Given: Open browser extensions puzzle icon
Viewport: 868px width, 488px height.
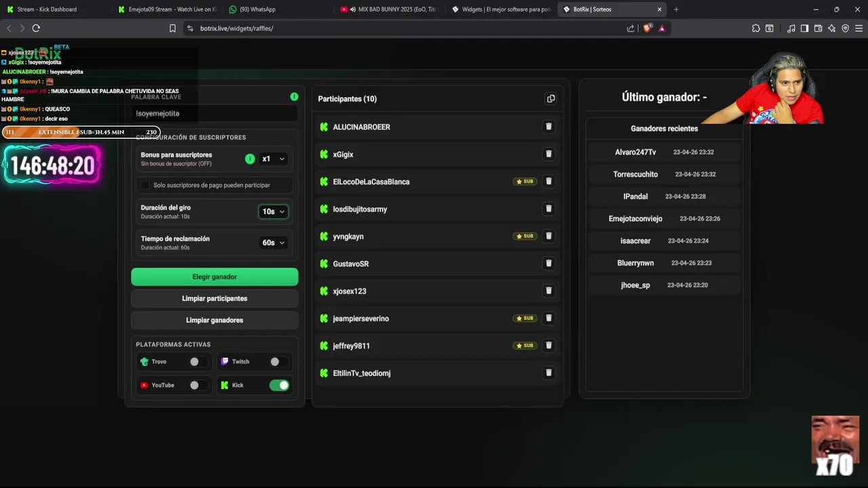Looking at the screenshot, I should (756, 28).
